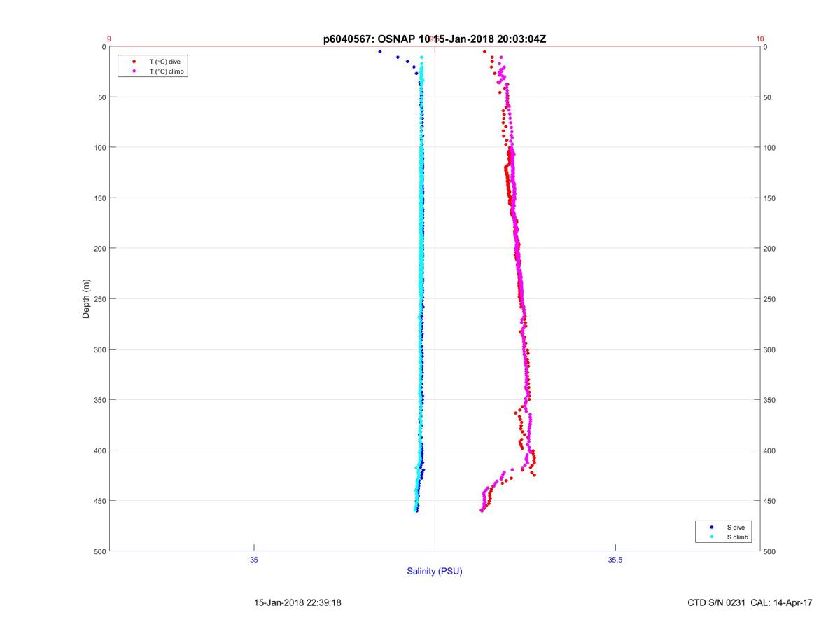Click tick '200' on the Depth (m) axis
Viewport: 840px width, 620px height.
[99, 249]
